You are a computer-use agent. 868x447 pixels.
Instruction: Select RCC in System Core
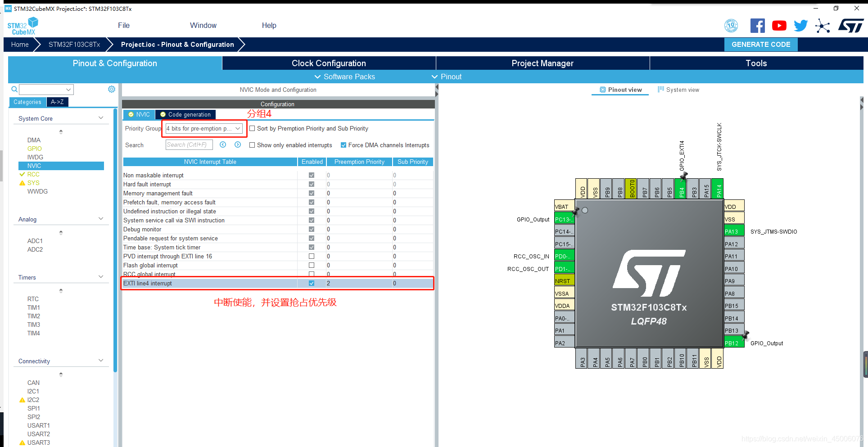coord(33,174)
